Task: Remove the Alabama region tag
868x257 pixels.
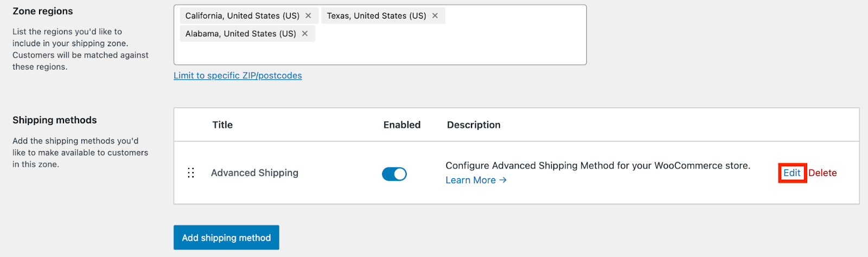Action: pyautogui.click(x=305, y=34)
